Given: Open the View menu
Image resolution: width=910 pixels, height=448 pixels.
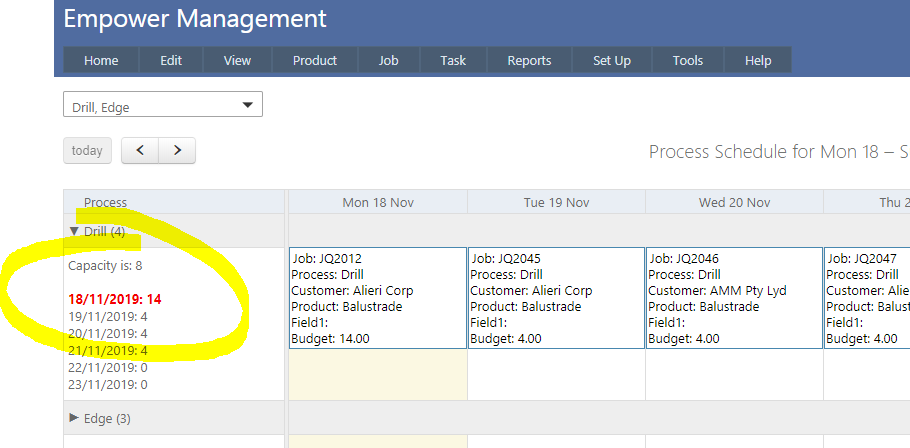Looking at the screenshot, I should pyautogui.click(x=237, y=60).
